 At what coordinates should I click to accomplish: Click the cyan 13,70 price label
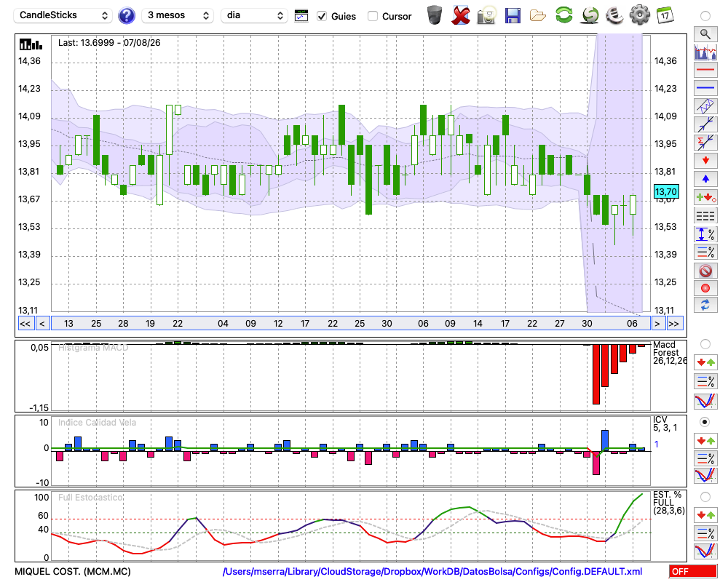point(666,191)
